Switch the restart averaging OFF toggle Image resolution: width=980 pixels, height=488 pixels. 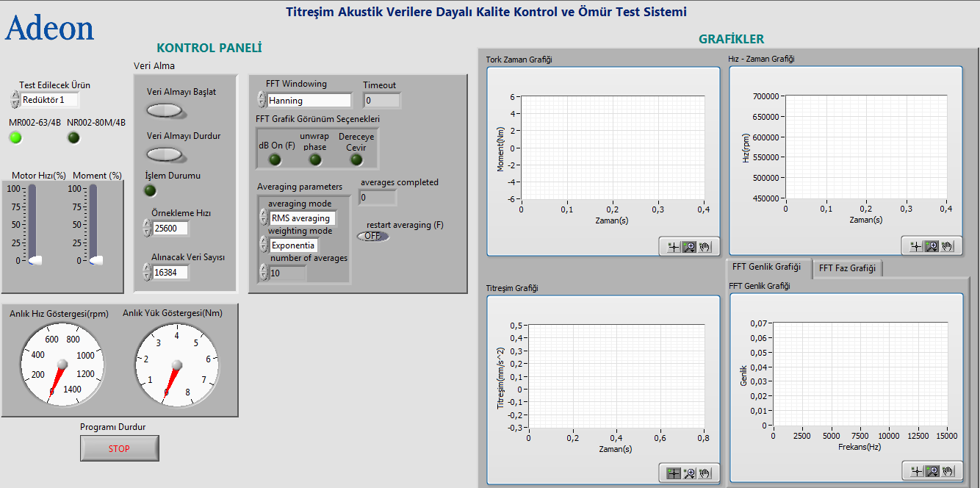[x=373, y=236]
